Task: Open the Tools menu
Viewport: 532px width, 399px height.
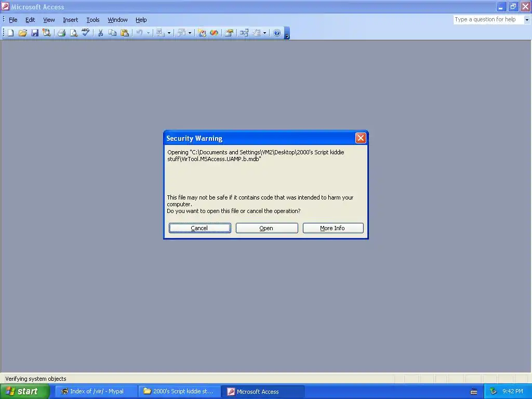Action: pos(92,20)
